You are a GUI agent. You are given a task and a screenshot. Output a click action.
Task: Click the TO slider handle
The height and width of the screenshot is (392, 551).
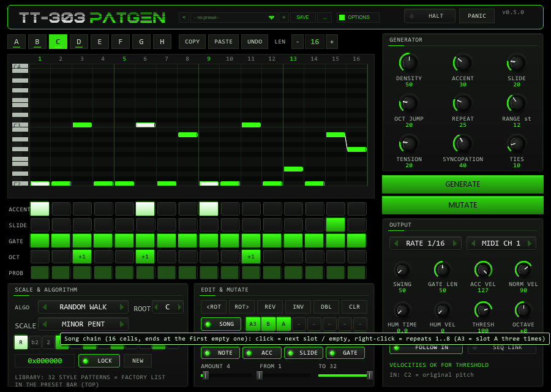coord(369,375)
